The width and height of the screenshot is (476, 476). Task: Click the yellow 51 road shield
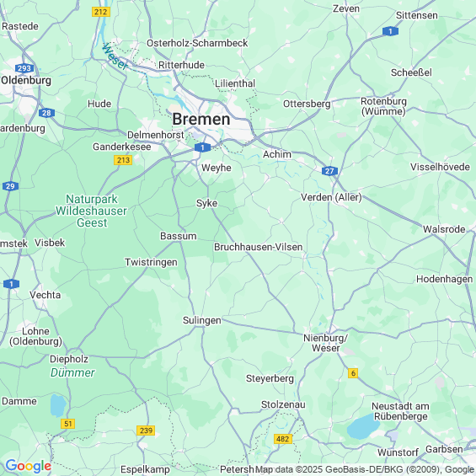point(67,424)
